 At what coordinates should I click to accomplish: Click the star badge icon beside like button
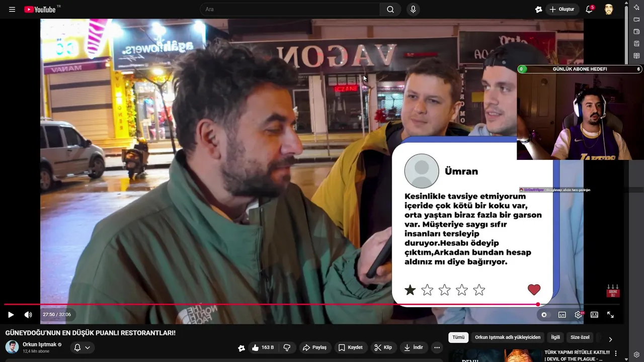point(242,347)
